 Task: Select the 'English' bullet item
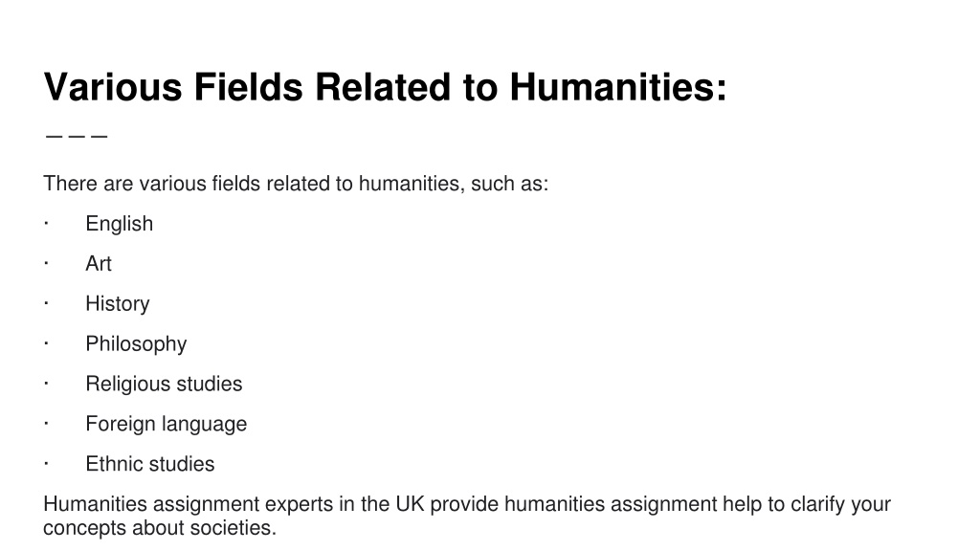pos(119,224)
